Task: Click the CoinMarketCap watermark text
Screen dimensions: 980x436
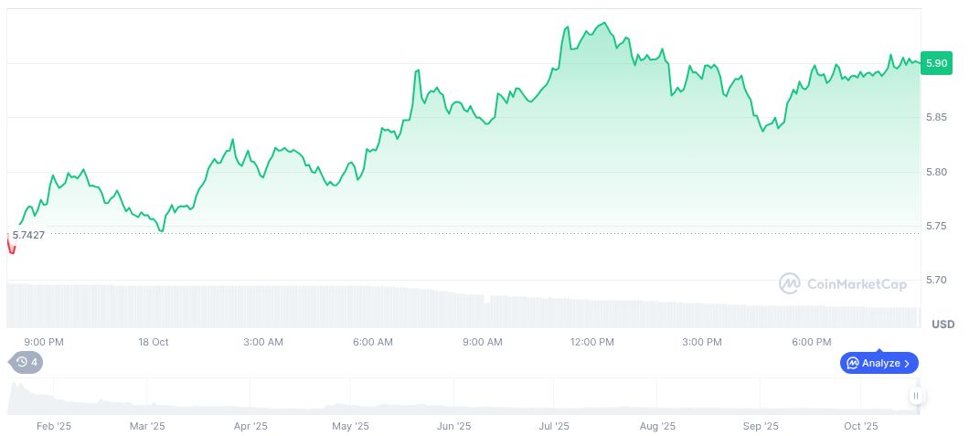Action: coord(857,284)
